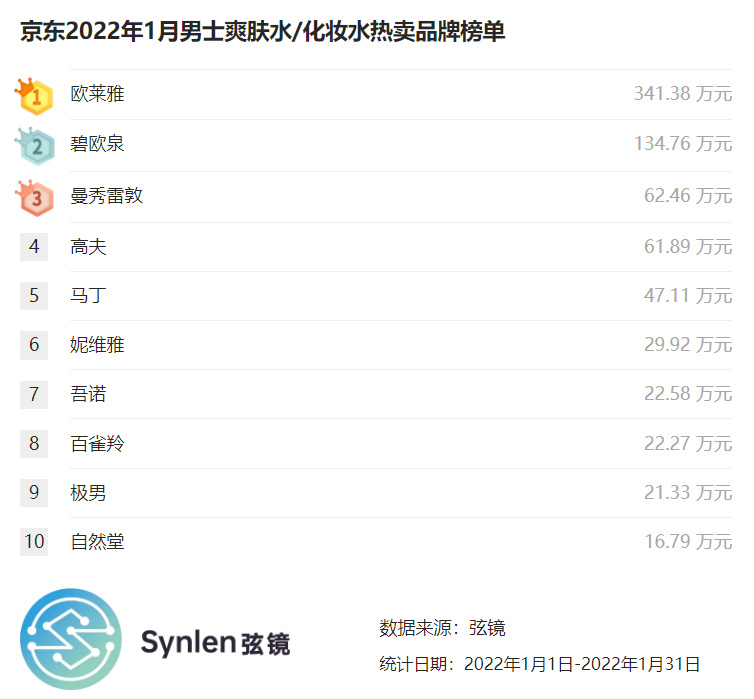Select brand name 妮维雅
Image resolution: width=754 pixels, height=699 pixels.
coord(97,345)
